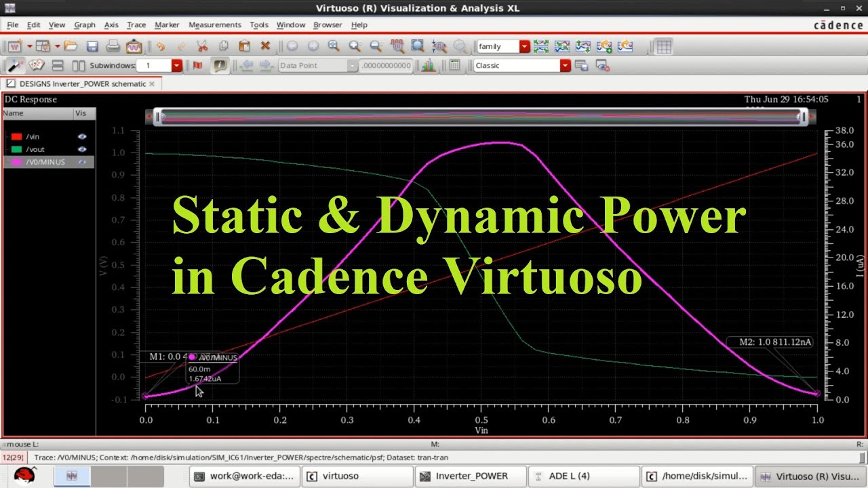
Task: Toggle visibility of /vin trace
Action: [x=82, y=136]
